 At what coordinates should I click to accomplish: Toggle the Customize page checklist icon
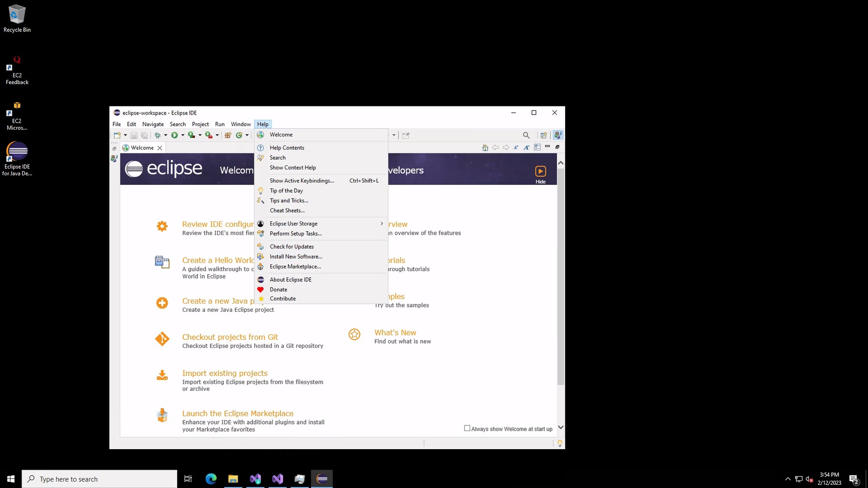(537, 147)
